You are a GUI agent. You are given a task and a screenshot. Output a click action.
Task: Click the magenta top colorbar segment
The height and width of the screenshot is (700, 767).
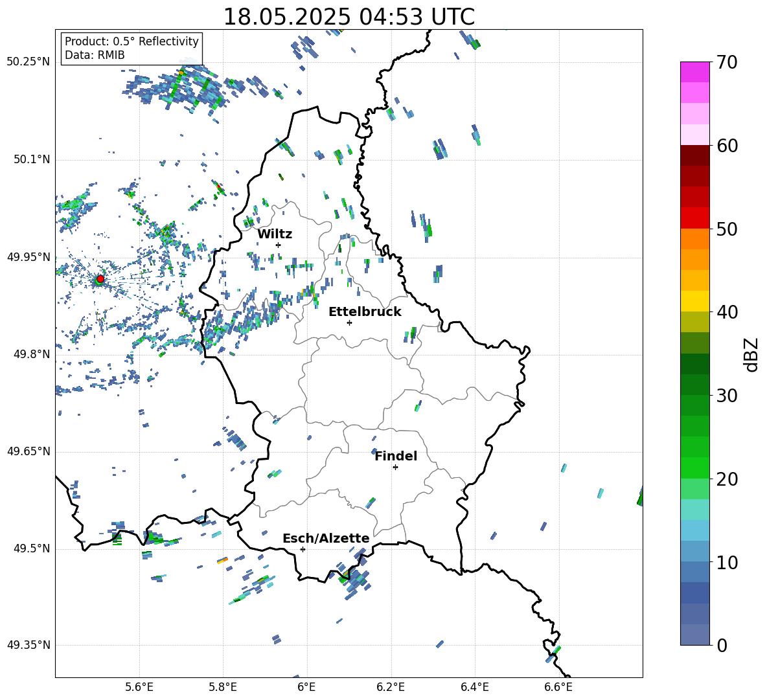point(695,72)
